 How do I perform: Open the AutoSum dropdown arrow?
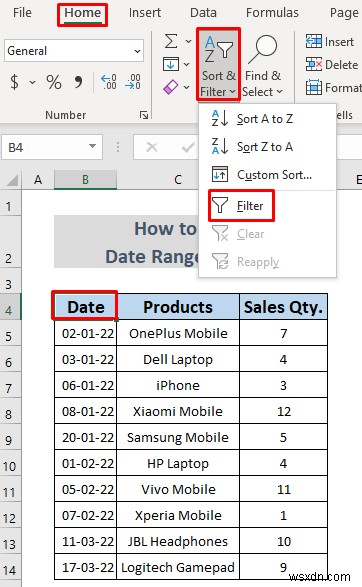pyautogui.click(x=188, y=42)
